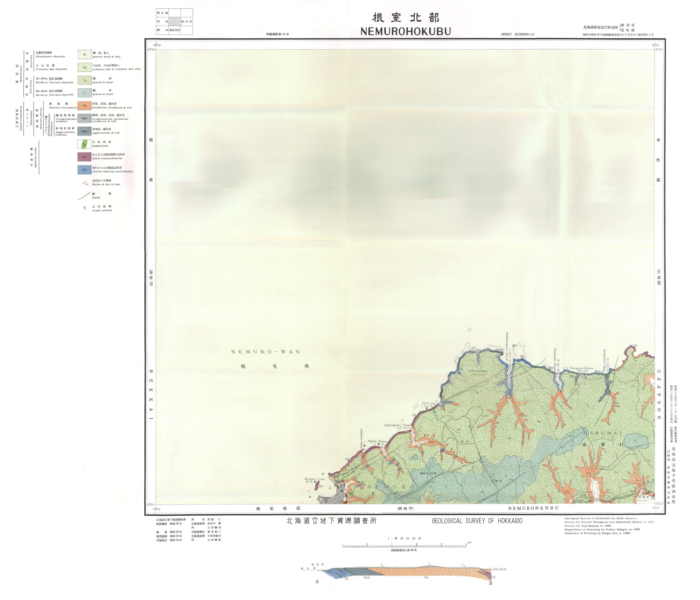The width and height of the screenshot is (700, 600).
Task: Click the SHEET KUSHIRO-13 label
Action: point(518,35)
